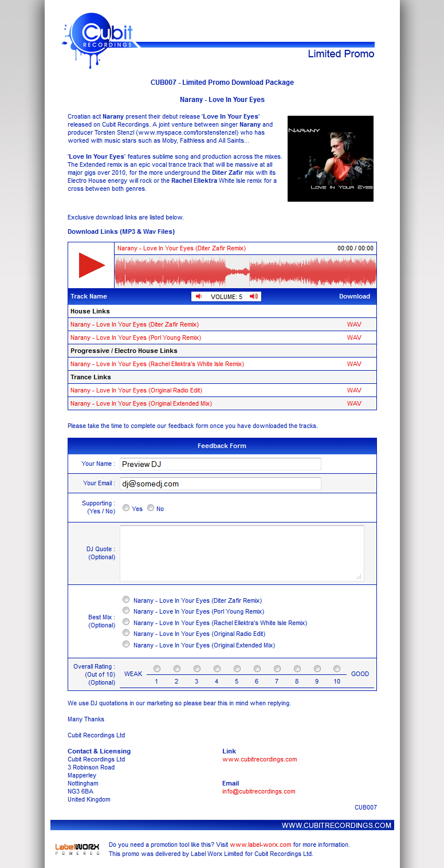
Task: Set overall rating to 5
Action: [x=237, y=669]
